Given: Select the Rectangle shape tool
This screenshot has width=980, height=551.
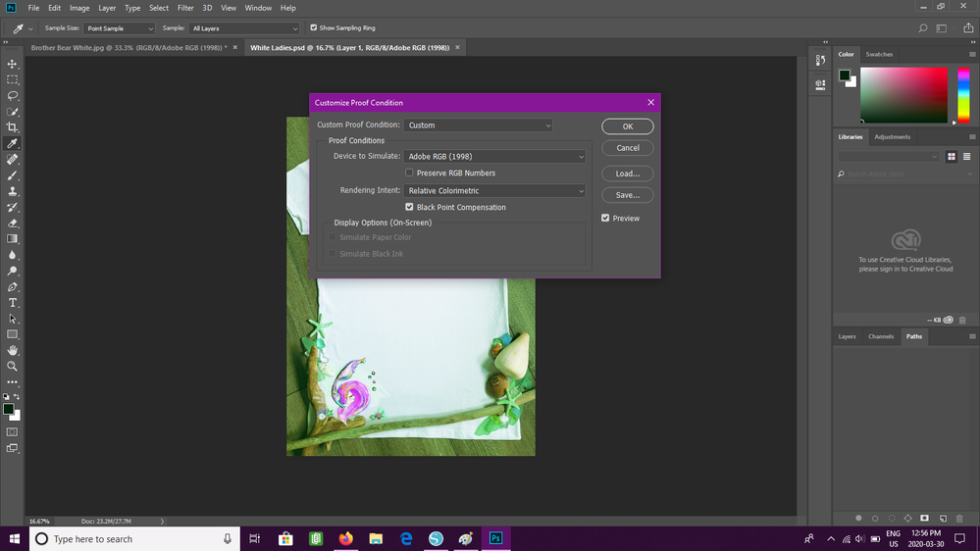Looking at the screenshot, I should pos(13,335).
